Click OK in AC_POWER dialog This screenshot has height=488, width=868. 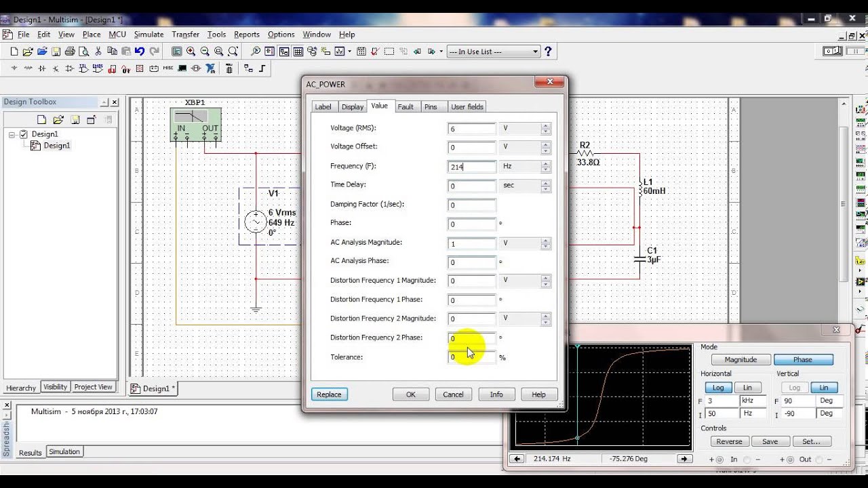pyautogui.click(x=411, y=394)
